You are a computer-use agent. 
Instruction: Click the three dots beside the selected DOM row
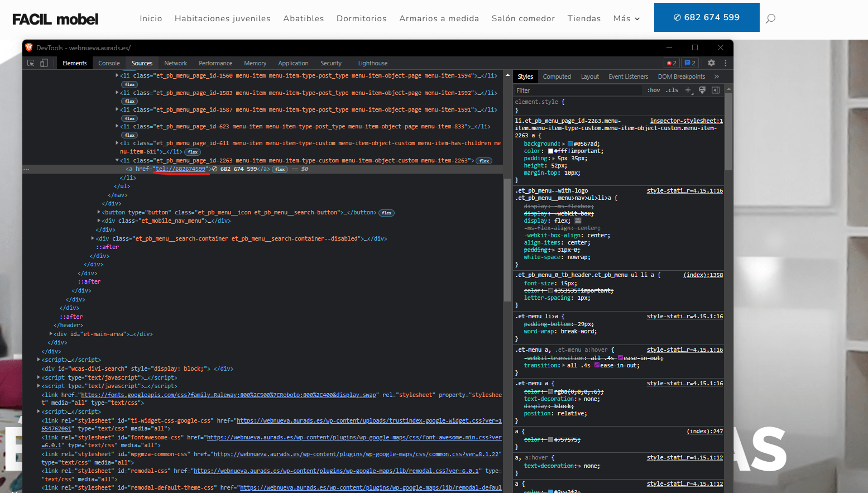26,169
